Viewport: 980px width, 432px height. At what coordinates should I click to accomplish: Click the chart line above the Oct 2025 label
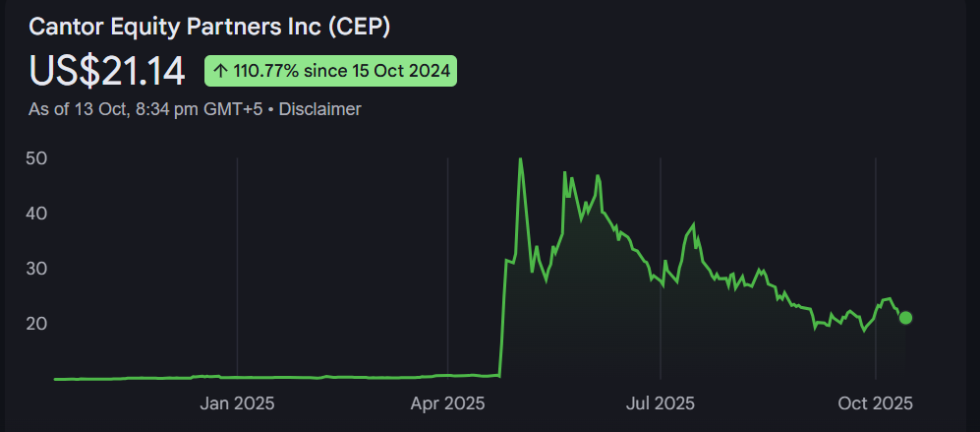coord(875,319)
